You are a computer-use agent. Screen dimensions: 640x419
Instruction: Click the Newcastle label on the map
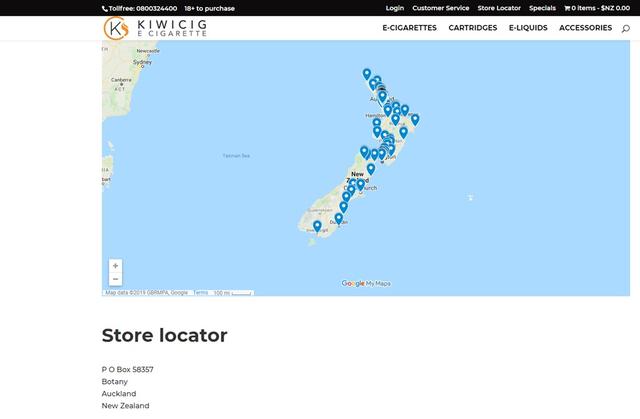pyautogui.click(x=148, y=51)
